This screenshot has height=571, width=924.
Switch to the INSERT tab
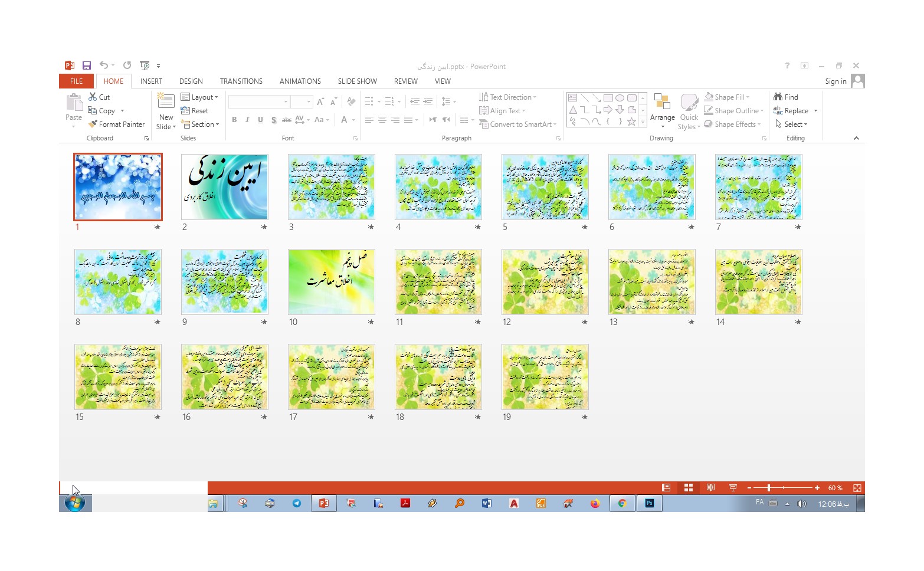[151, 81]
